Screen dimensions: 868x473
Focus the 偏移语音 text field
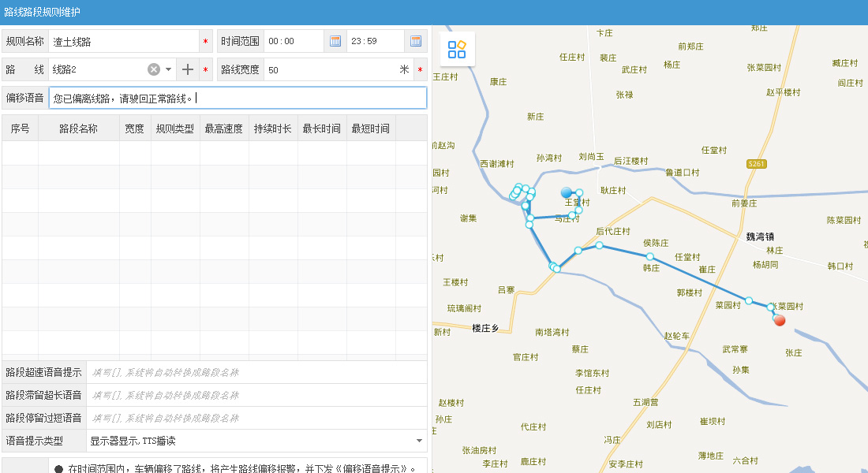238,98
